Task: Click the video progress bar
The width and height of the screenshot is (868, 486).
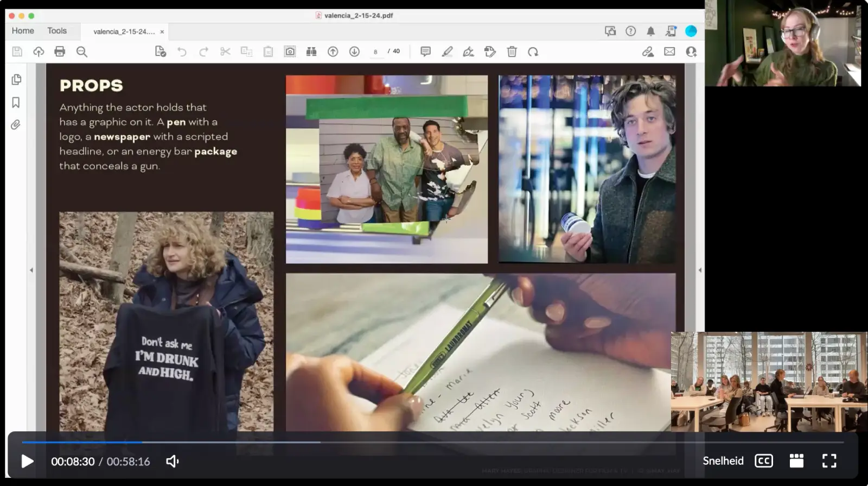Action: point(433,442)
